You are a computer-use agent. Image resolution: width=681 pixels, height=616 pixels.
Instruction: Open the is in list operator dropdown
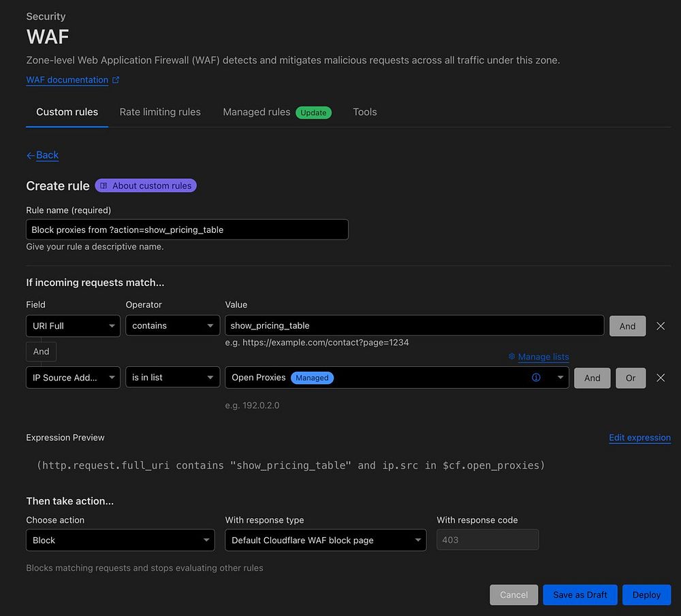172,378
